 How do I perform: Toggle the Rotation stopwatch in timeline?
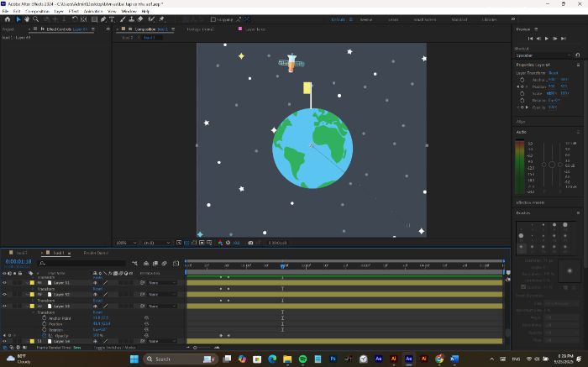coord(45,329)
